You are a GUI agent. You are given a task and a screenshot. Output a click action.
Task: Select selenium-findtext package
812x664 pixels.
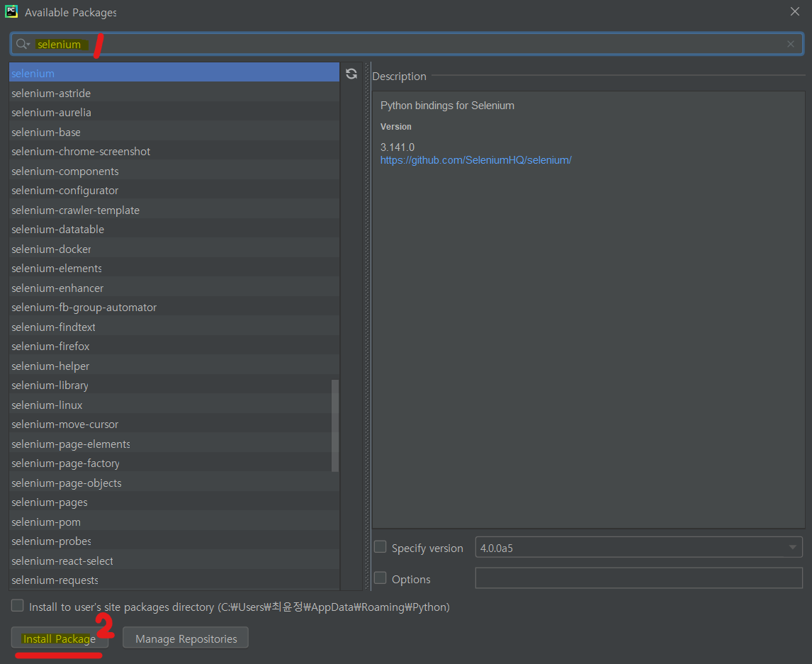coord(174,327)
